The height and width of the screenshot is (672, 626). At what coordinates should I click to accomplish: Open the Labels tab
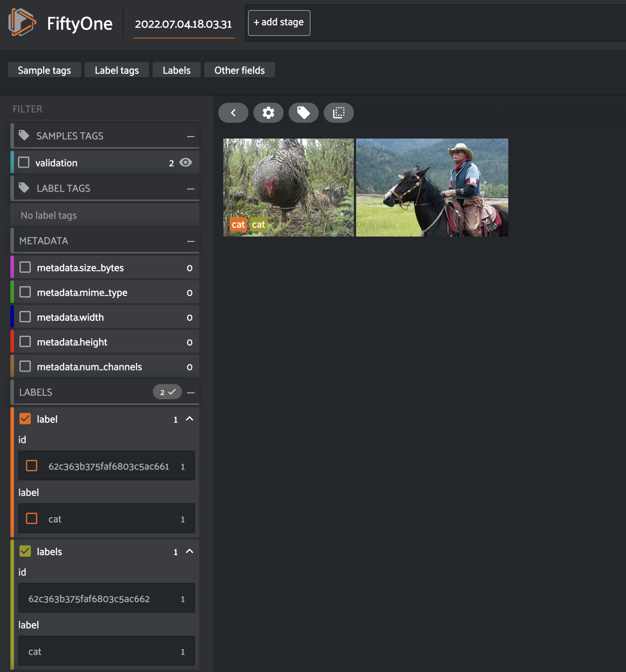177,70
